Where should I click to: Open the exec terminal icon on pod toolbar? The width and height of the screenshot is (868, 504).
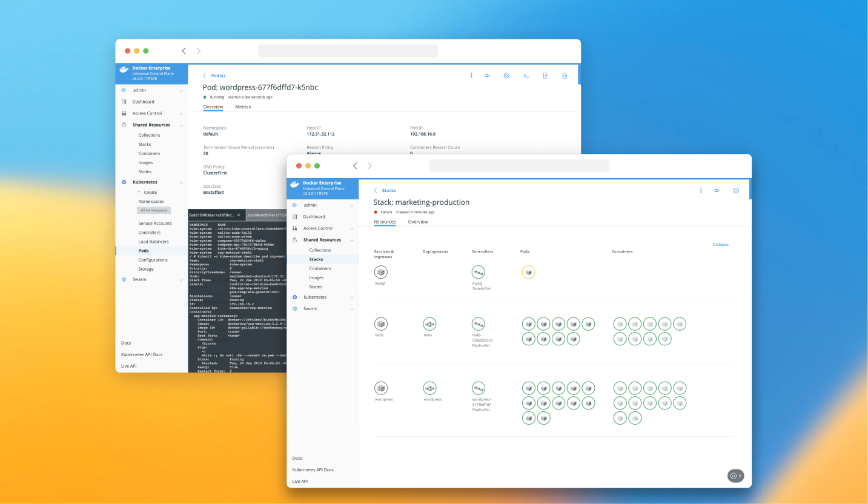[526, 75]
